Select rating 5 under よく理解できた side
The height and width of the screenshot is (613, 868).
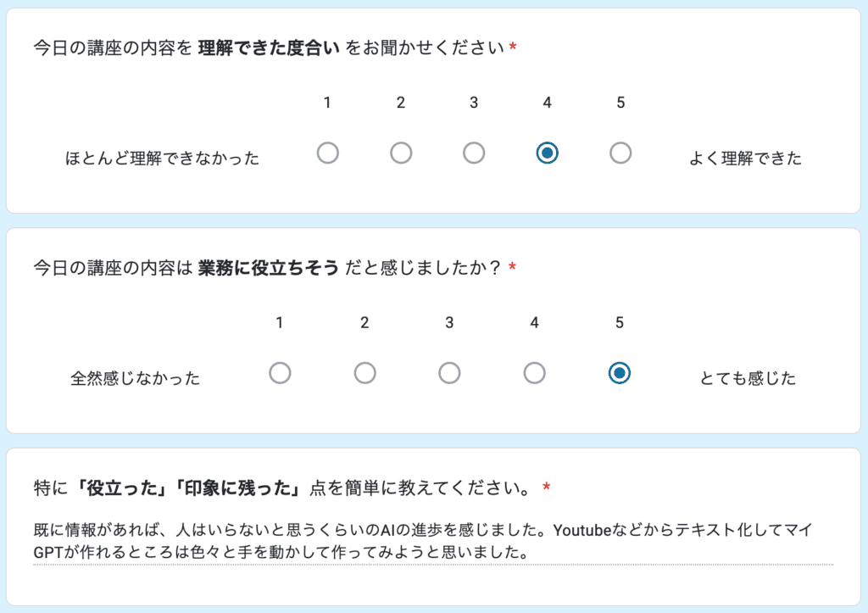(x=620, y=153)
